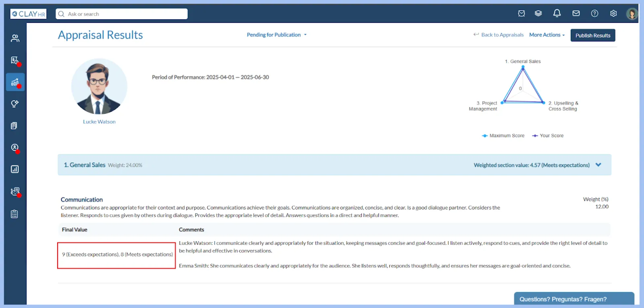Open the lightbulb ideas sidebar icon

pyautogui.click(x=15, y=104)
